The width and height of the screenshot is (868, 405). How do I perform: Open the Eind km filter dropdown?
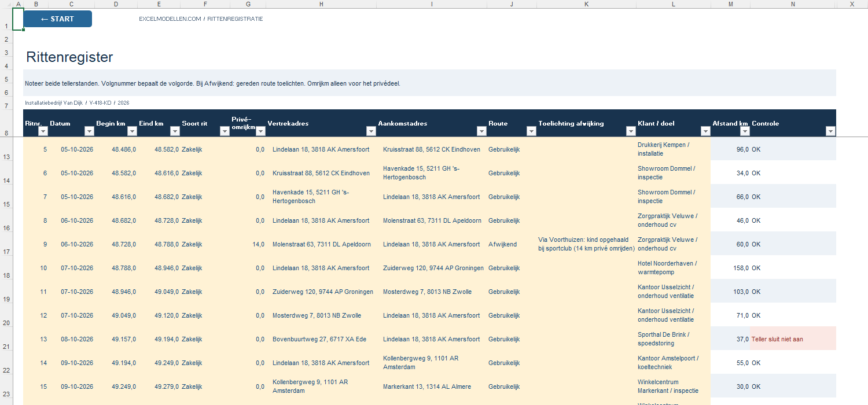click(175, 131)
